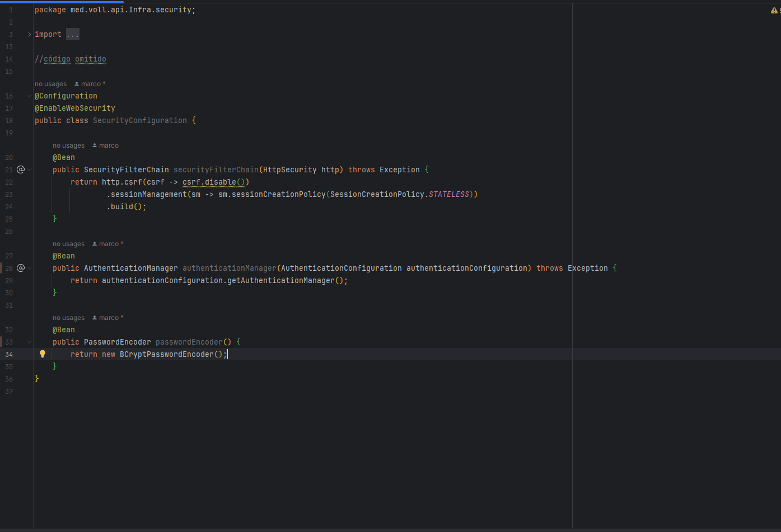Collapse the SecurityConfiguration class fold arrow at @Configuration

(29, 96)
